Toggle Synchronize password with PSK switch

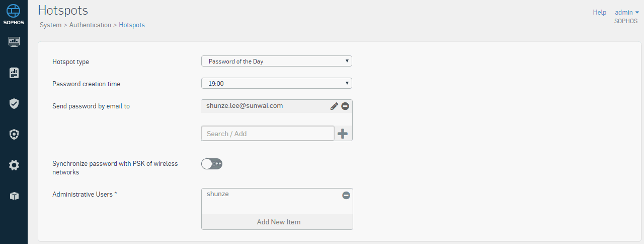tap(212, 163)
